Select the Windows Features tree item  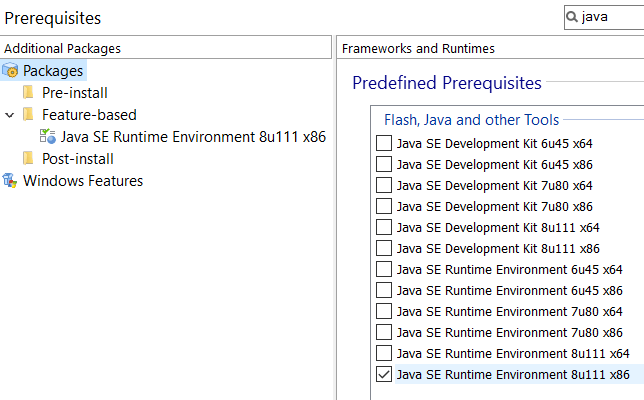(83, 181)
